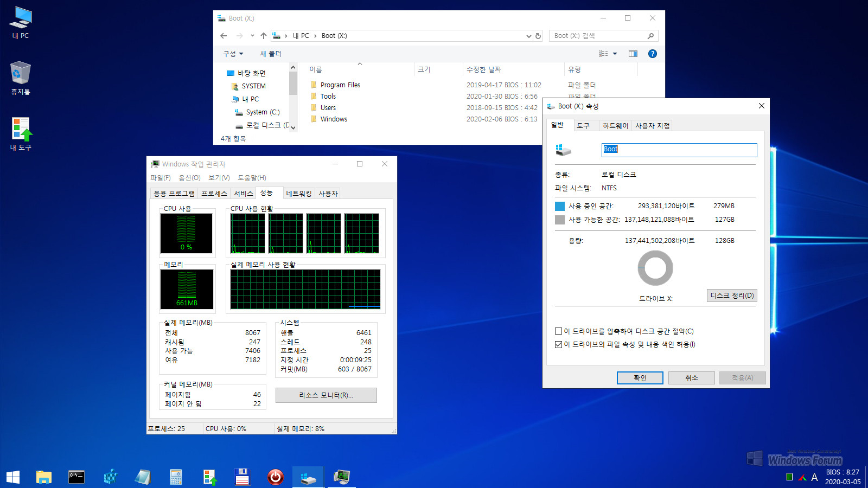Open the view options dropdown arrow

(615, 54)
